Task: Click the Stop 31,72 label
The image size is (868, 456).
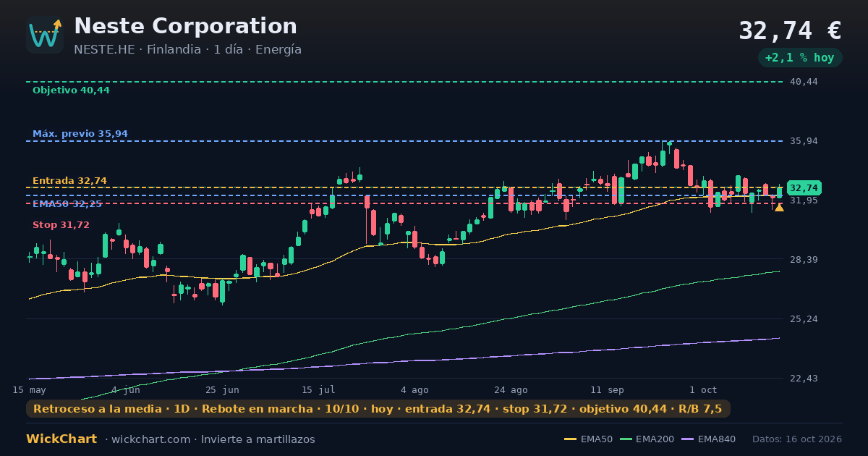Action: point(61,225)
